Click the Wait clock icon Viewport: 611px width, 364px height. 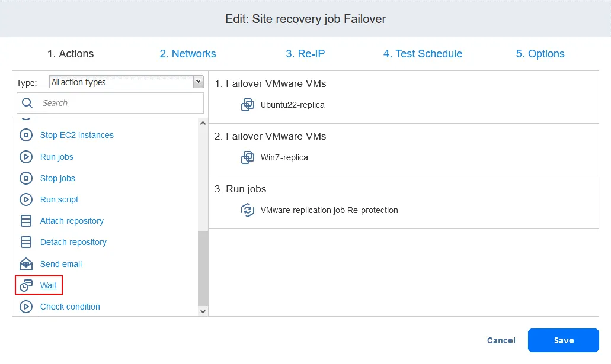click(26, 285)
